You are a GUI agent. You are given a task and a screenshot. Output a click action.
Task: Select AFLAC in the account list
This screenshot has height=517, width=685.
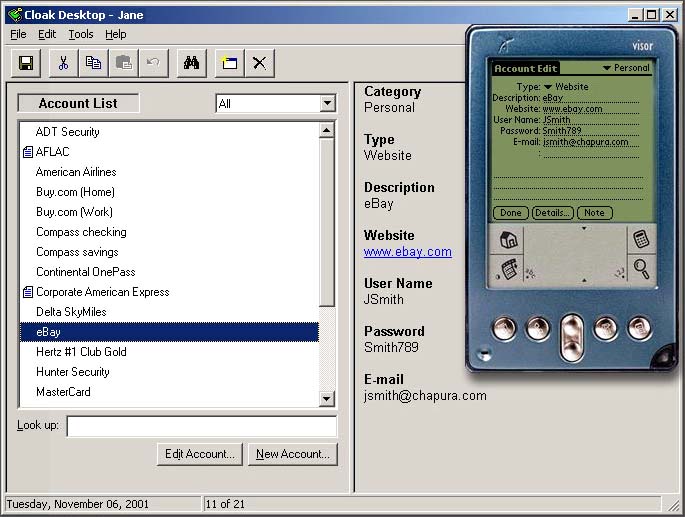coord(170,152)
